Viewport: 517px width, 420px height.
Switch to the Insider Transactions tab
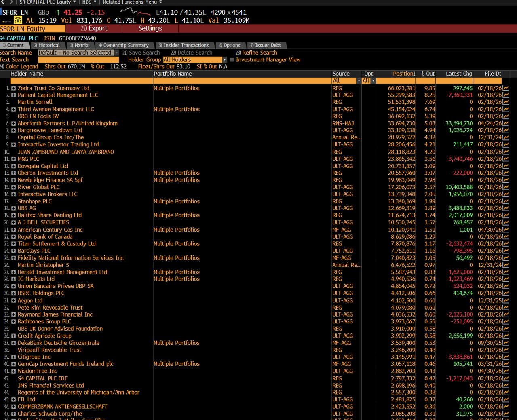184,45
